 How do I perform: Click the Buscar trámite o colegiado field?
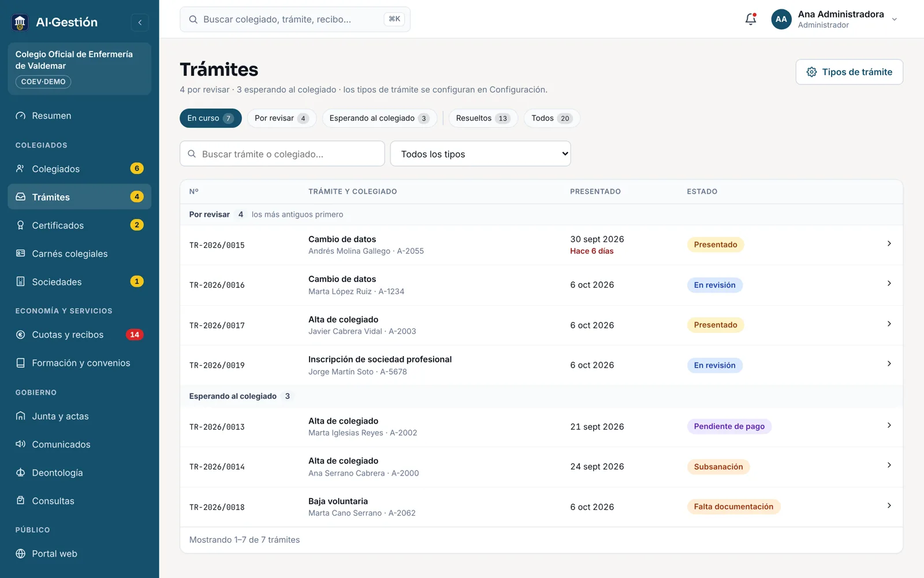(282, 154)
